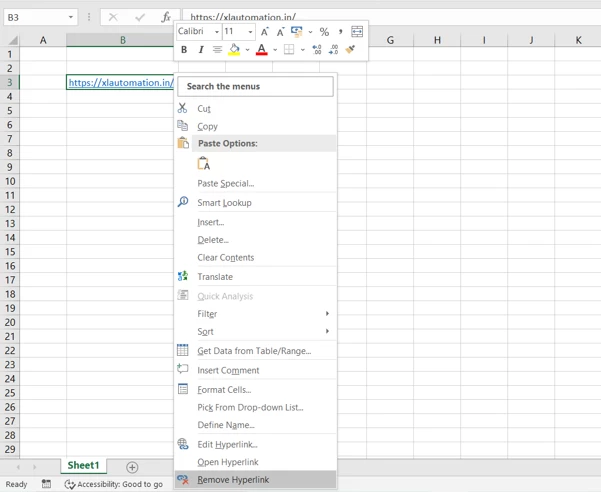The image size is (601, 492).
Task: Click comma style icon in mini toolbar
Action: [x=340, y=32]
